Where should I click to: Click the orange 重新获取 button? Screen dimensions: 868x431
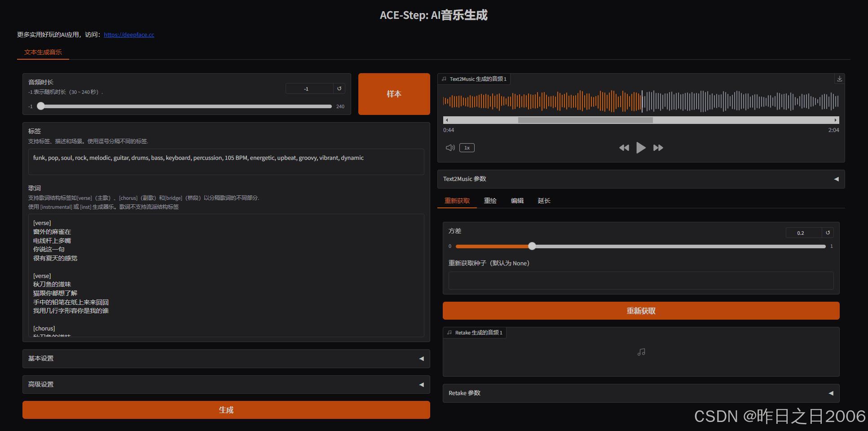[641, 311]
